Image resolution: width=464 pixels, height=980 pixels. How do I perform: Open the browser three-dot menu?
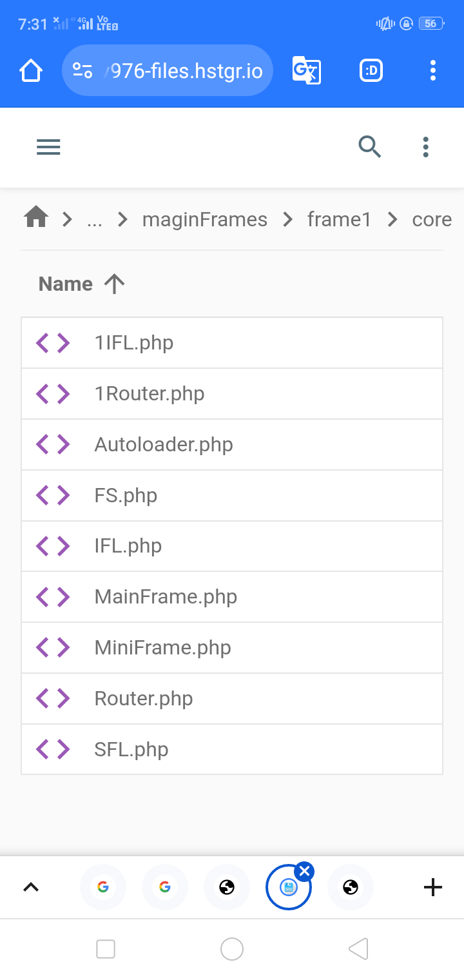[433, 70]
